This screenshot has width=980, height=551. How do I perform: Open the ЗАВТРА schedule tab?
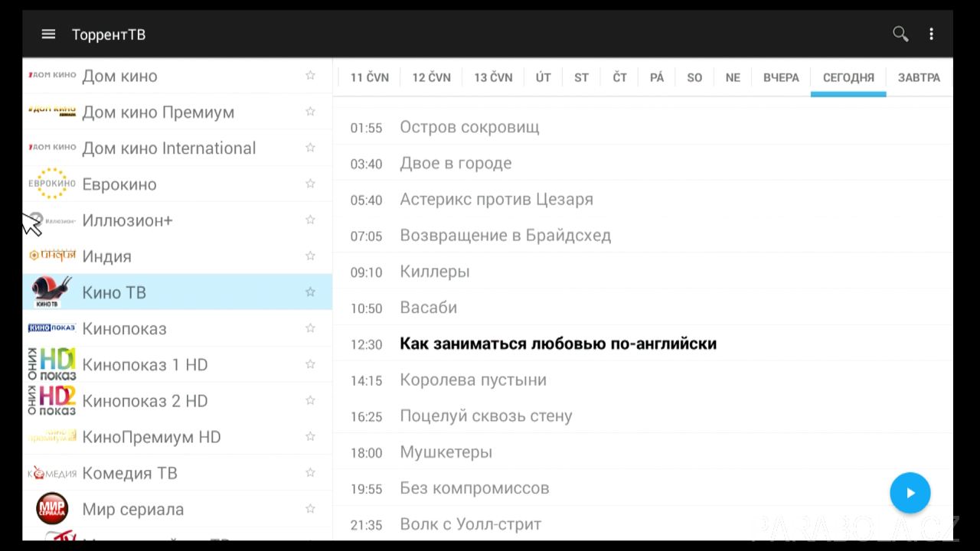(x=919, y=77)
